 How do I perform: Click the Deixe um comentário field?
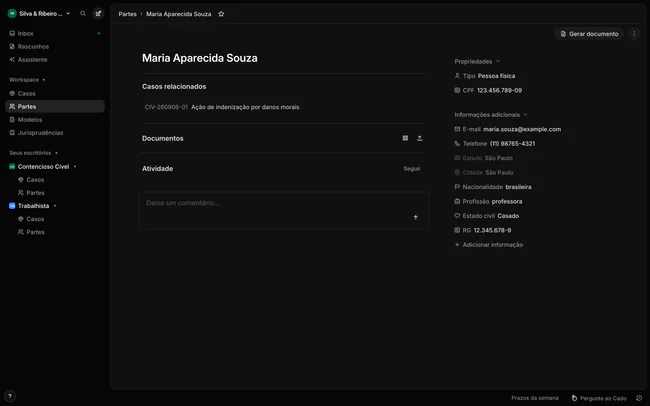tap(284, 210)
